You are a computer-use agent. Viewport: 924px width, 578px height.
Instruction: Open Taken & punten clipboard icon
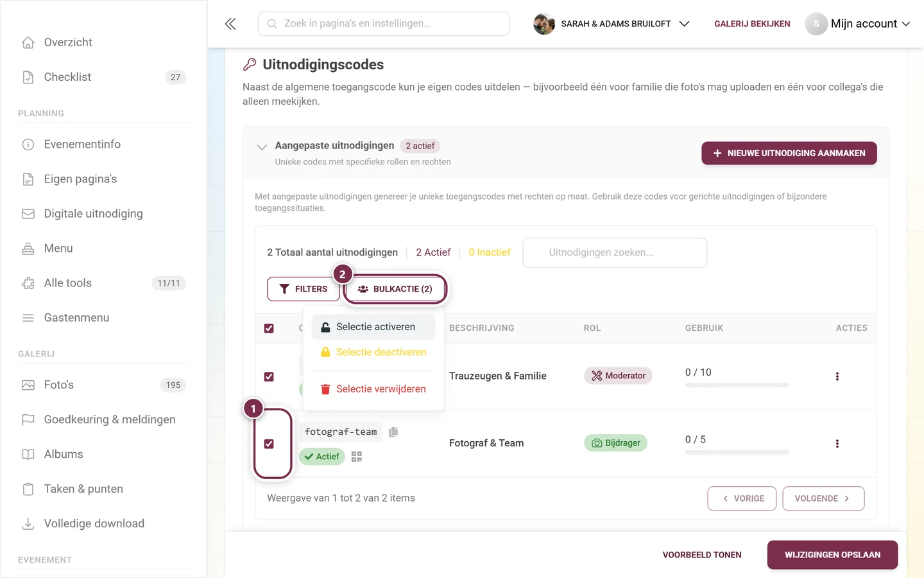pos(28,489)
